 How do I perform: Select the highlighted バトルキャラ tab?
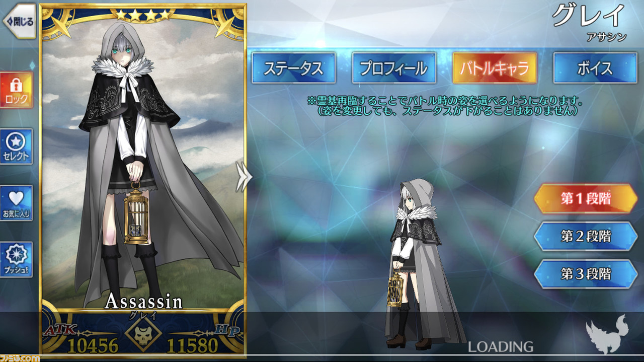[x=495, y=68]
